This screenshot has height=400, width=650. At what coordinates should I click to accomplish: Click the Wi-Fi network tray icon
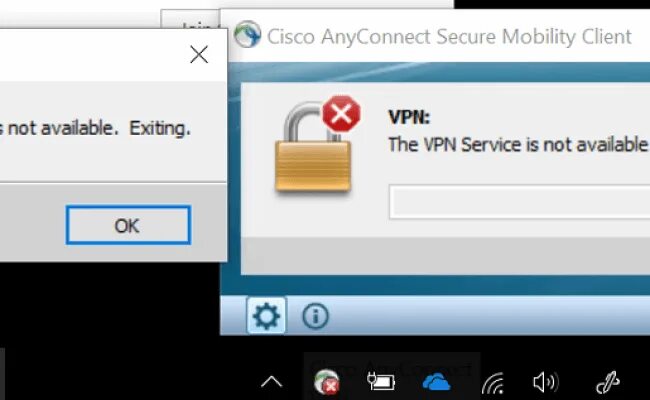[492, 381]
